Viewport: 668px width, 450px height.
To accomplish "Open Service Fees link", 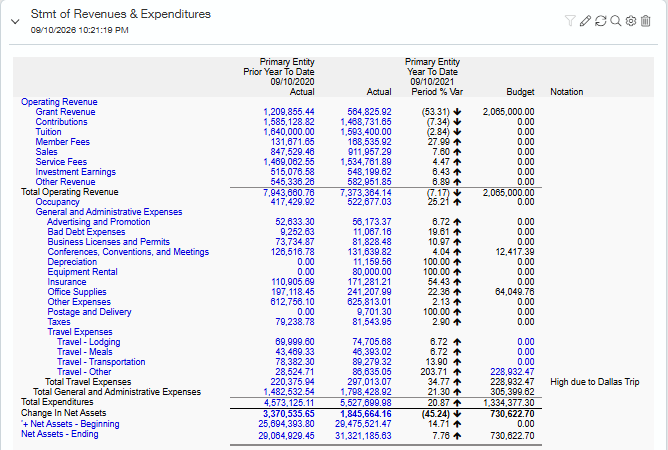I will click(x=61, y=162).
